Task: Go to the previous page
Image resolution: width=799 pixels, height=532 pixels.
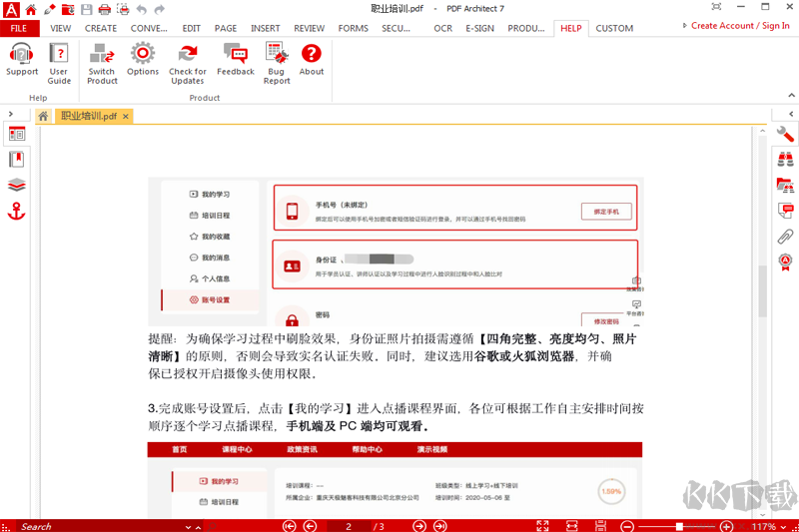Action: pyautogui.click(x=310, y=526)
